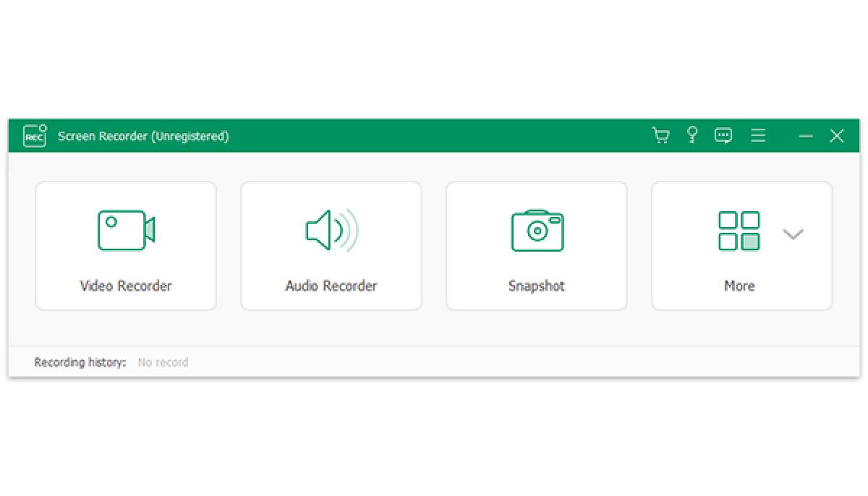Viewport: 868px width, 496px height.
Task: Expand the More tools dropdown chevron
Action: [x=793, y=234]
